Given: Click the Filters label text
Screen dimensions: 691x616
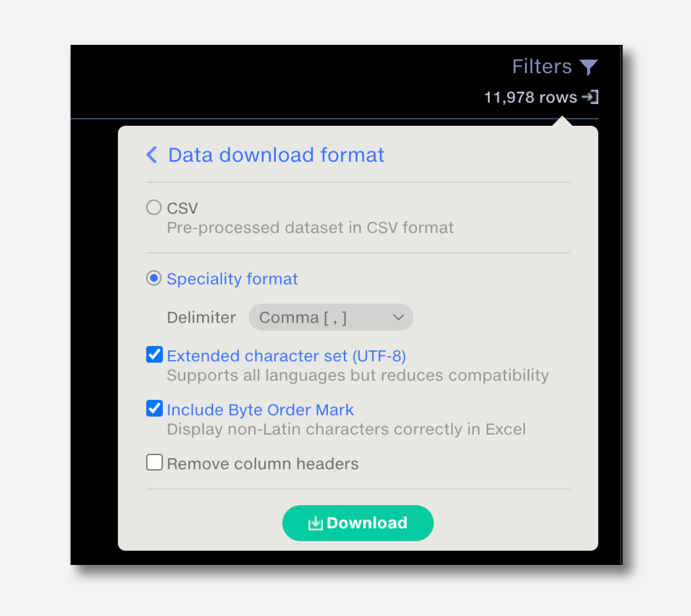Looking at the screenshot, I should (542, 66).
